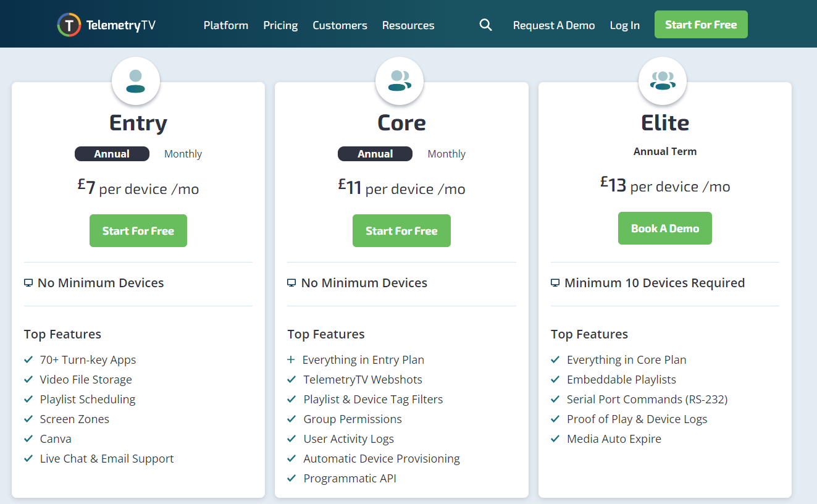This screenshot has height=504, width=817.
Task: Click Everything in Core Plan text
Action: [x=627, y=359]
